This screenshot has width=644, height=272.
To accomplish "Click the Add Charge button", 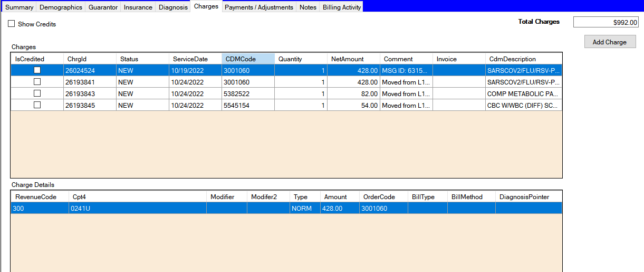I will coord(610,42).
